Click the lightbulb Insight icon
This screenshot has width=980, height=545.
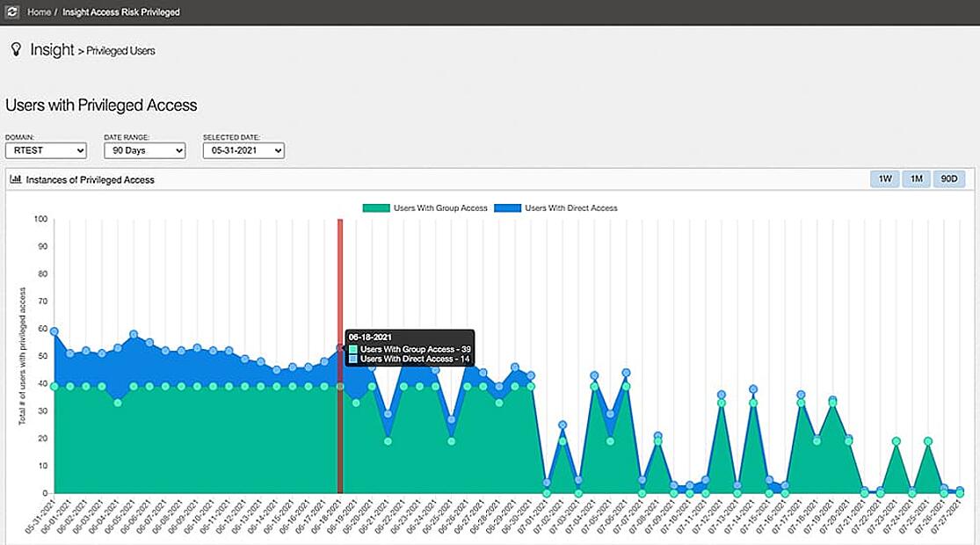pos(16,50)
